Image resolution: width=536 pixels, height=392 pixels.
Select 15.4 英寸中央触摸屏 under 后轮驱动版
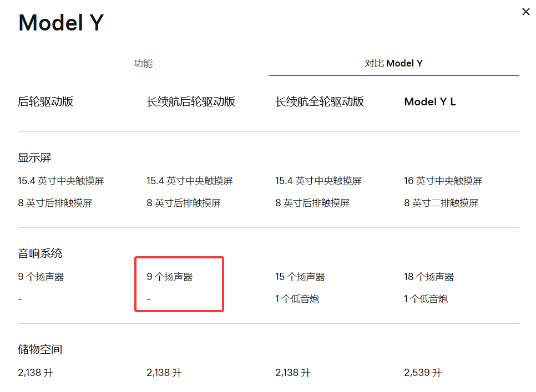pos(61,181)
